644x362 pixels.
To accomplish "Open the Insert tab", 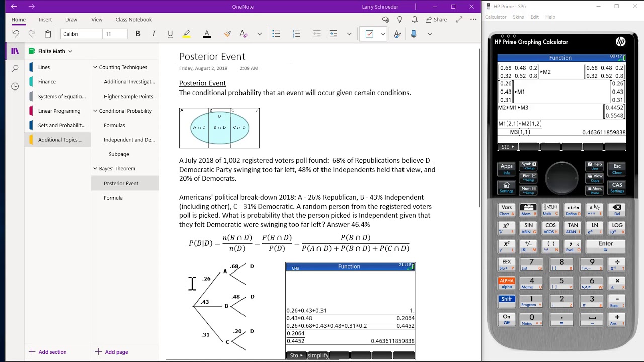I will pyautogui.click(x=45, y=19).
